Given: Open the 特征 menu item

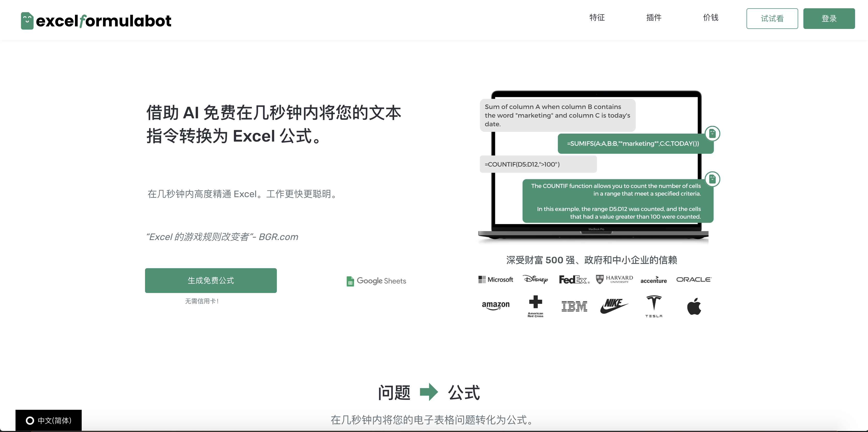Looking at the screenshot, I should [597, 18].
